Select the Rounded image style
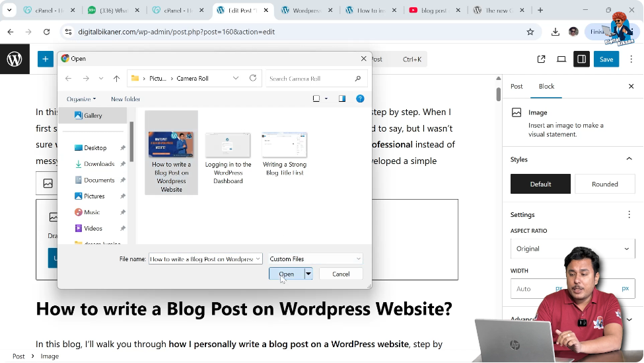The width and height of the screenshot is (644, 363). point(604,184)
